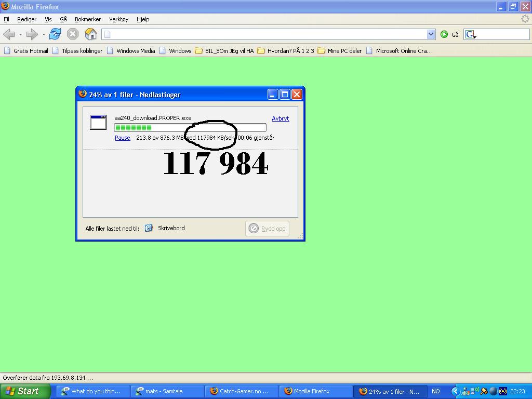
Task: Open the Gratis Hotmail bookmark
Action: click(x=26, y=51)
